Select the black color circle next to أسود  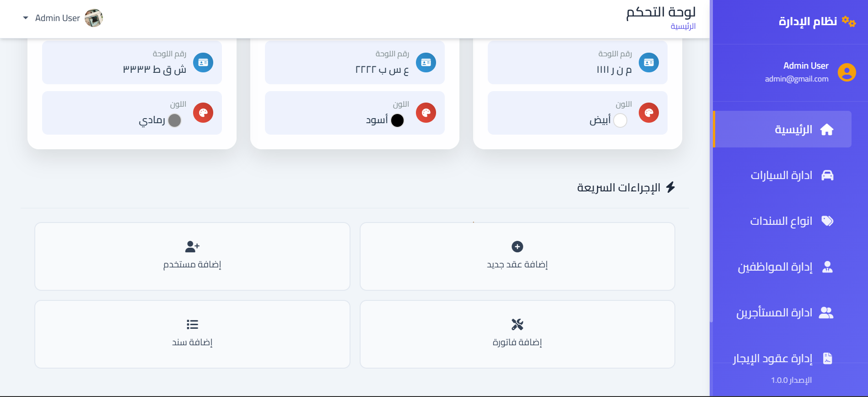coord(397,120)
